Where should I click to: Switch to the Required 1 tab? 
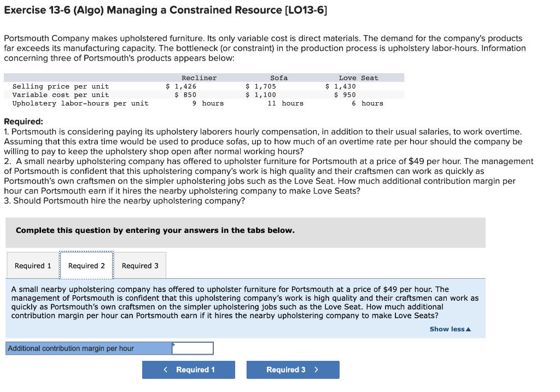pyautogui.click(x=32, y=265)
